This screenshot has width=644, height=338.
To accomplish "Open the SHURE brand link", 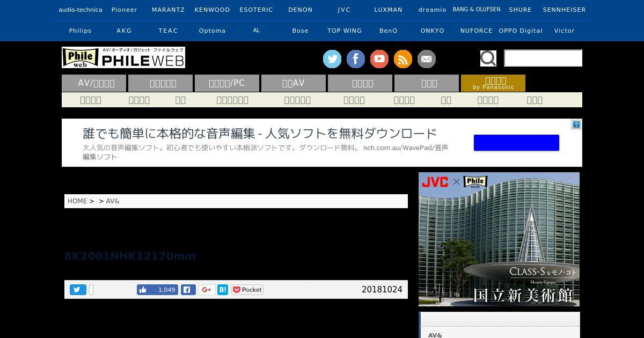I will (x=521, y=10).
